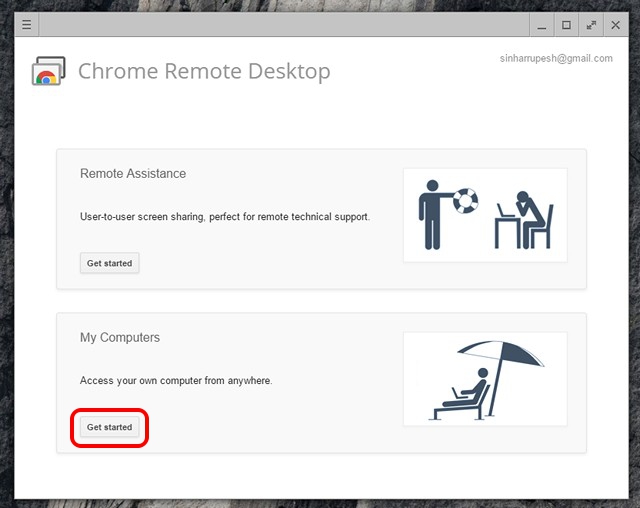This screenshot has height=508, width=640.
Task: Click the My Computers heading
Action: tap(120, 338)
